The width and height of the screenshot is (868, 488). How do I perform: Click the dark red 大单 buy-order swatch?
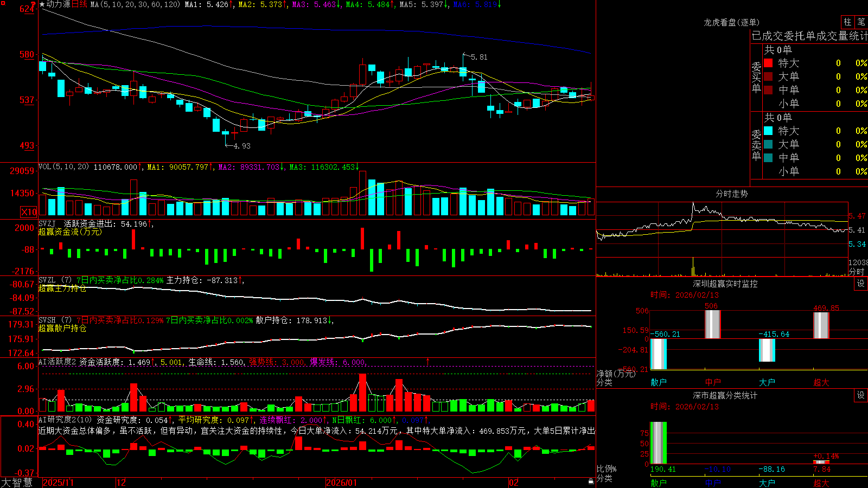pos(768,76)
